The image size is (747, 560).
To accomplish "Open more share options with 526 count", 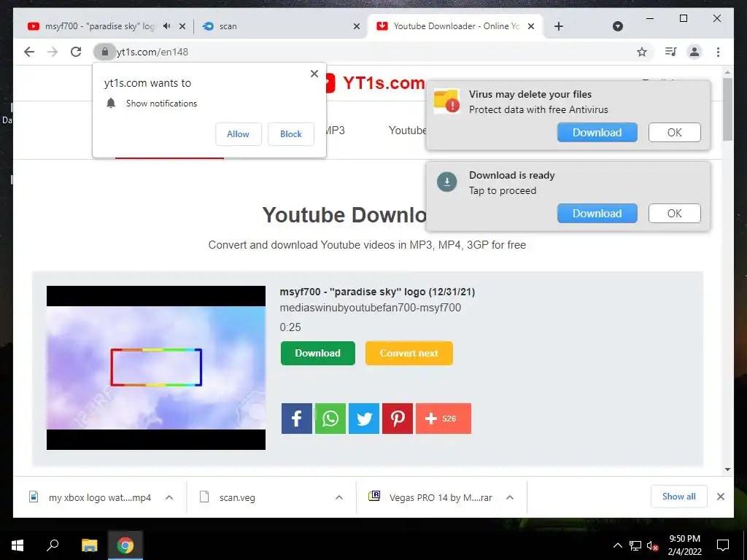I will (444, 419).
